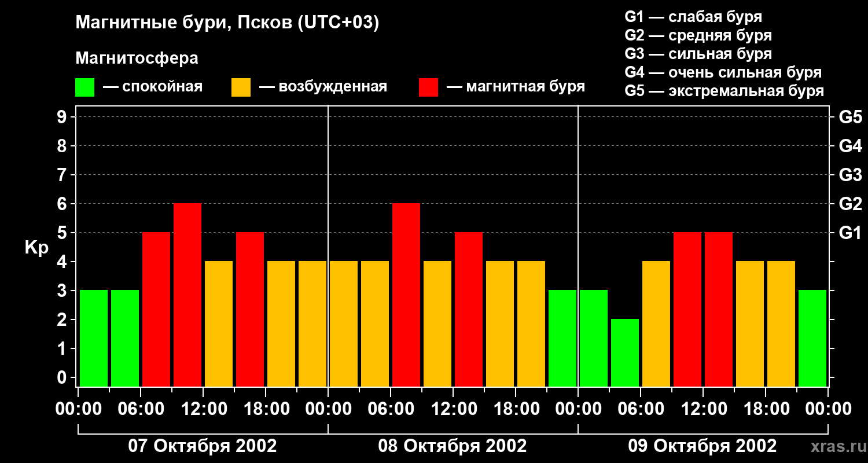Click the red Kp 6 bar on 07 Октября
Viewport: 868px width, 463px height.
click(187, 295)
